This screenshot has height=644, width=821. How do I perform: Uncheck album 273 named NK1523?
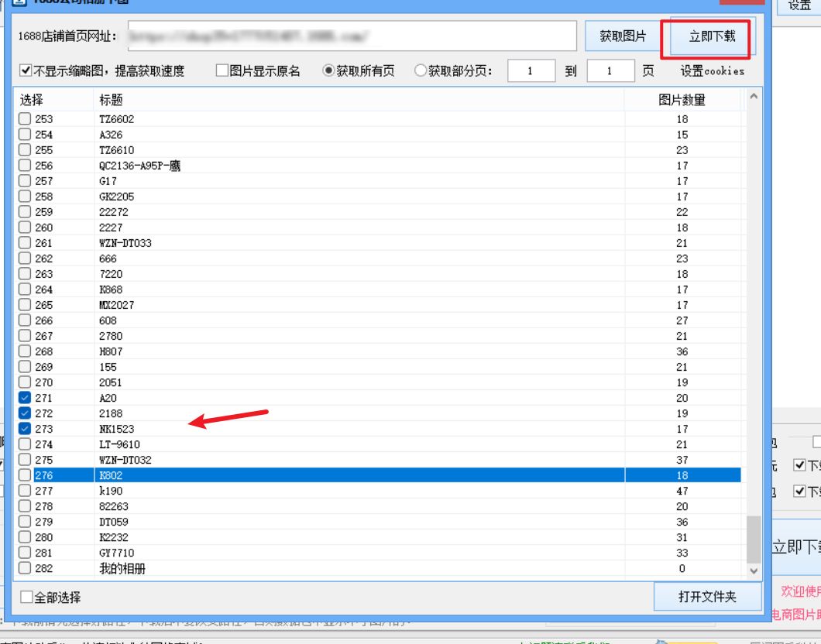(24, 428)
